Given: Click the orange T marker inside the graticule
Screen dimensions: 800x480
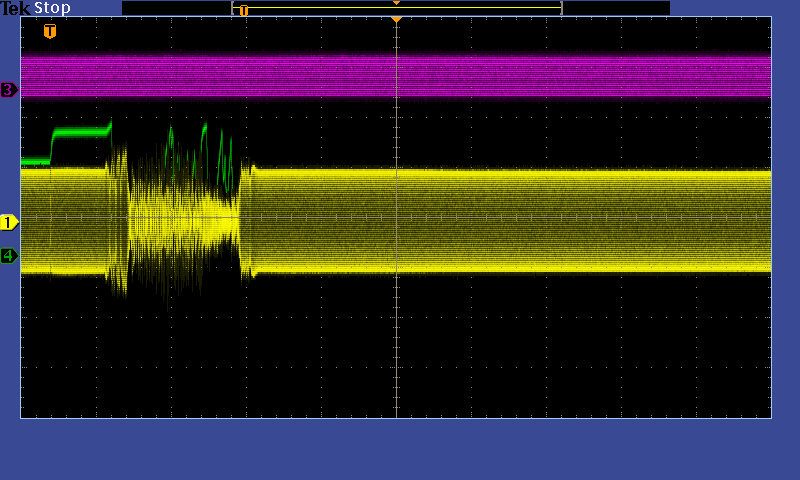Looking at the screenshot, I should [49, 32].
